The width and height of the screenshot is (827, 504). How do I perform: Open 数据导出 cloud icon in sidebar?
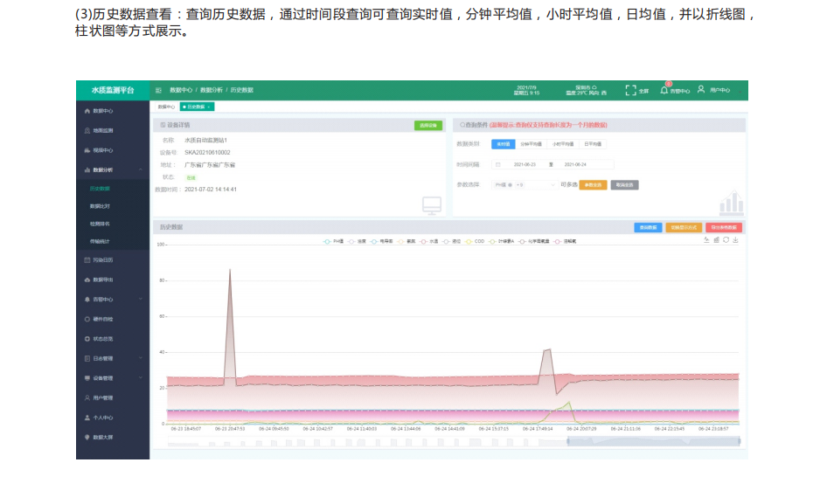(x=87, y=280)
